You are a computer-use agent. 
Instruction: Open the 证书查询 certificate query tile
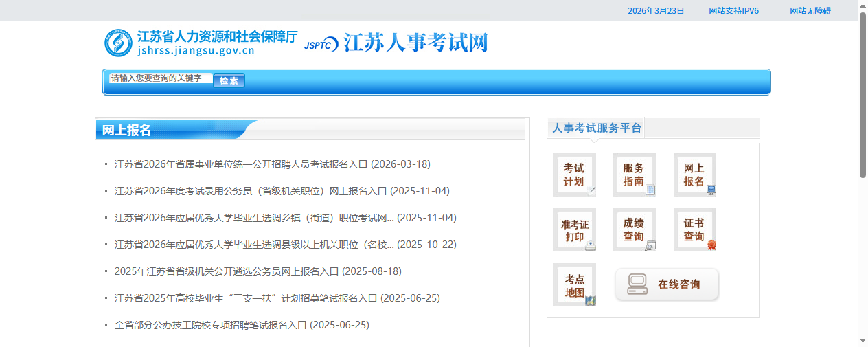point(695,230)
